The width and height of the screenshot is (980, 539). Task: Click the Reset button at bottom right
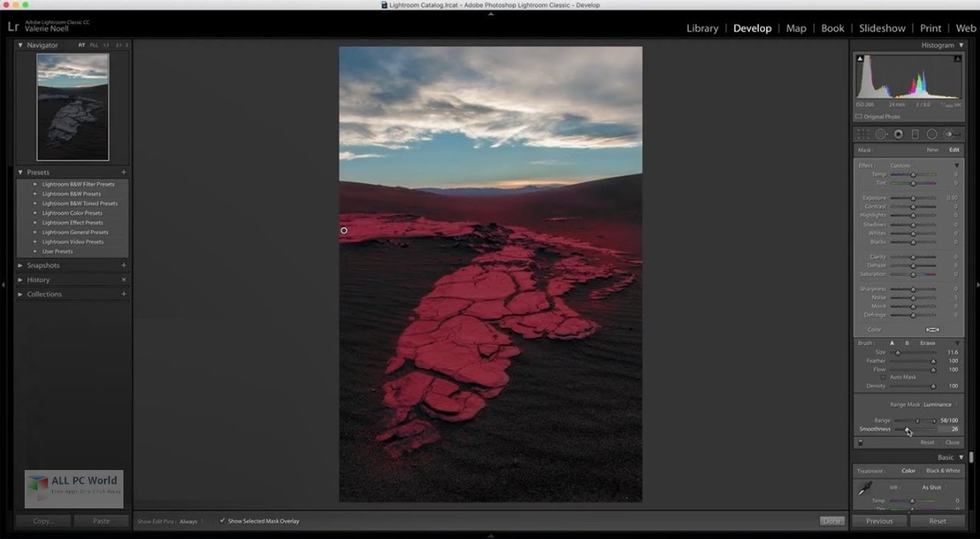tap(937, 521)
